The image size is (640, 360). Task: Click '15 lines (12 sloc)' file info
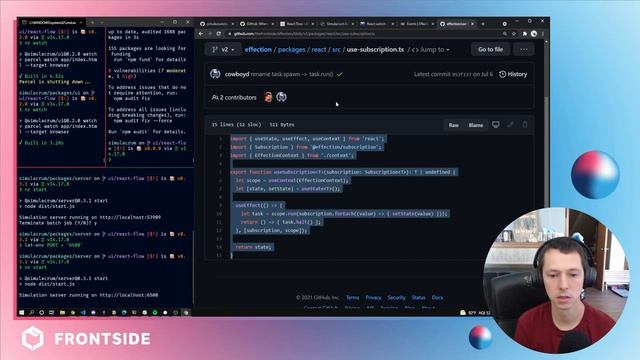(x=236, y=124)
